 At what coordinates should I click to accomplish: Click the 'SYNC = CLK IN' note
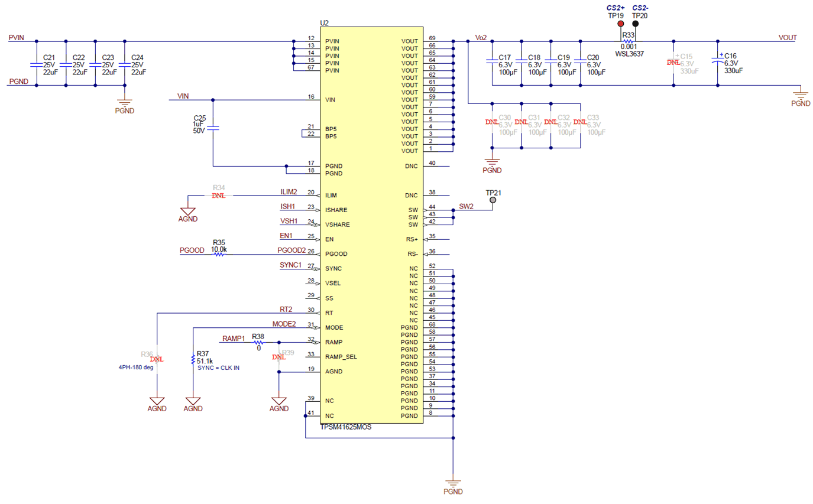click(218, 368)
